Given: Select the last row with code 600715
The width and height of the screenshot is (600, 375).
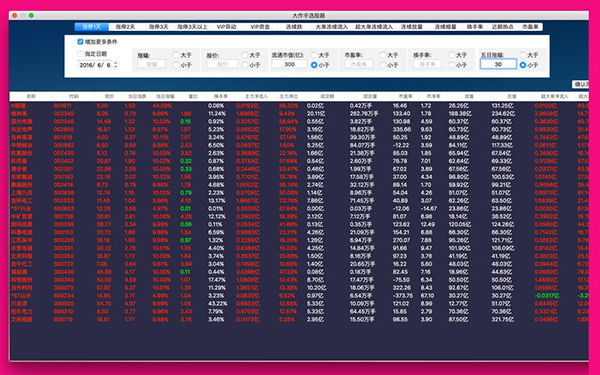Looking at the screenshot, I should click(x=298, y=319).
